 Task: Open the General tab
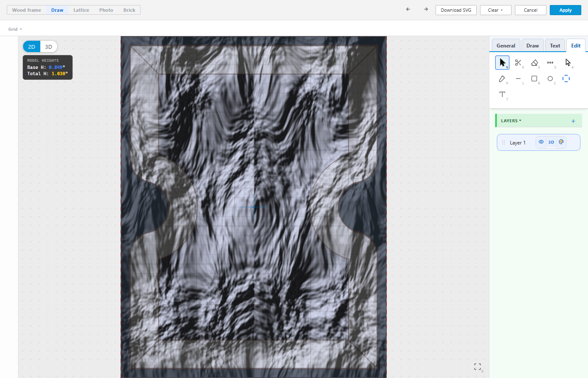tap(506, 46)
